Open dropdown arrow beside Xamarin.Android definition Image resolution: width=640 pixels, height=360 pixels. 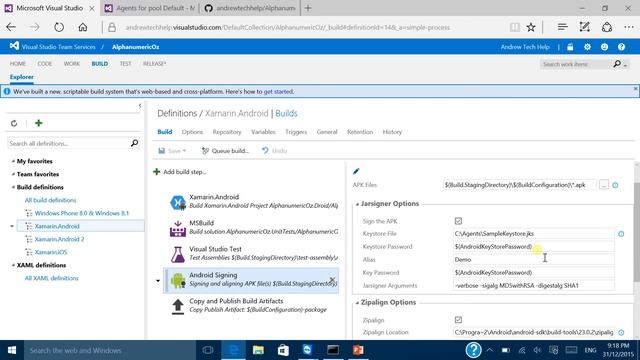click(12, 226)
